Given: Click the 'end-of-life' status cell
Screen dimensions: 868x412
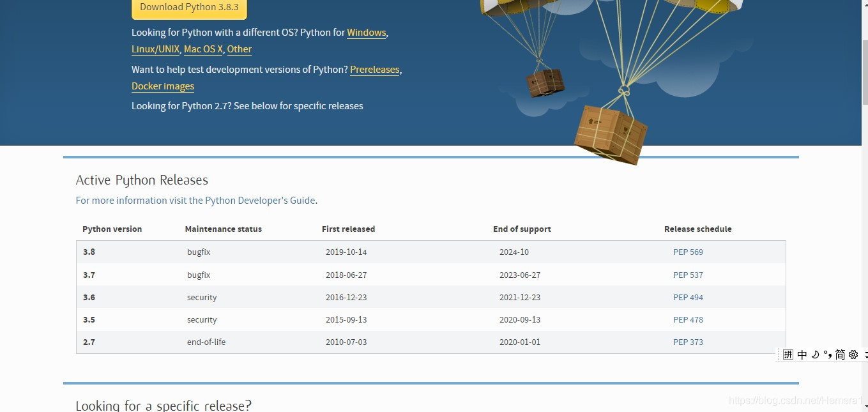Looking at the screenshot, I should pyautogui.click(x=206, y=342).
